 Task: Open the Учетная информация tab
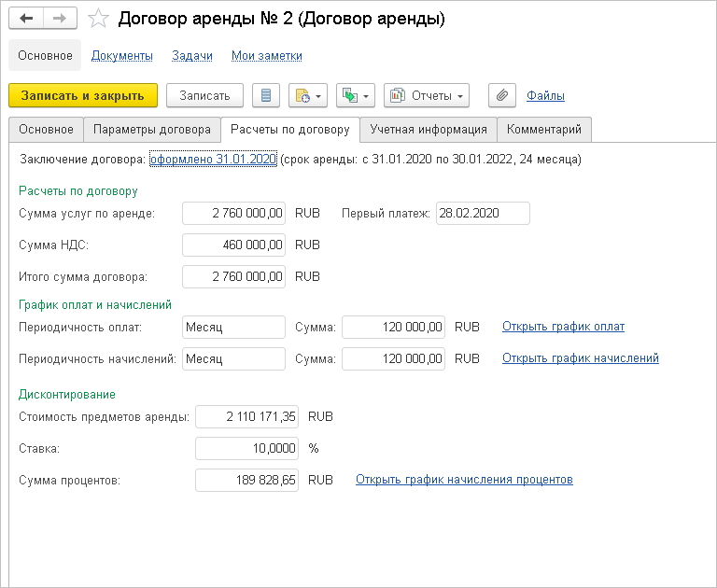click(429, 129)
